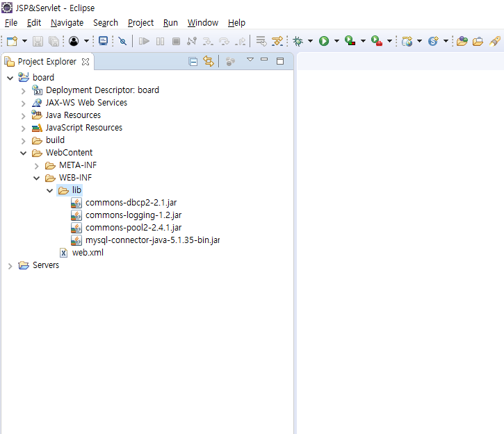This screenshot has height=434, width=504.
Task: Click the greyed filter icon in Project Explorer
Action: coord(230,61)
